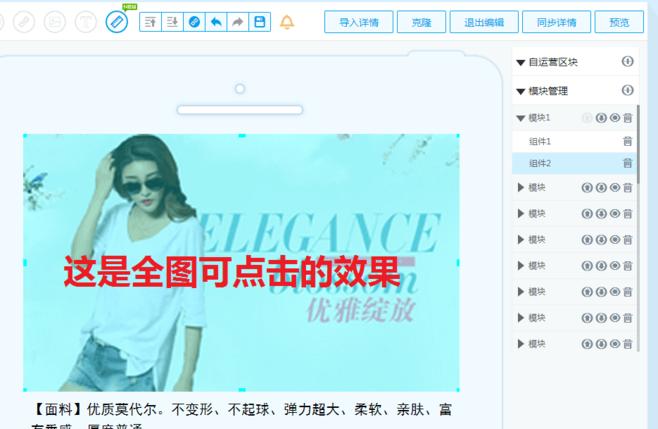The width and height of the screenshot is (658, 429).
Task: Delete 组件1 with its trash icon
Action: click(627, 141)
